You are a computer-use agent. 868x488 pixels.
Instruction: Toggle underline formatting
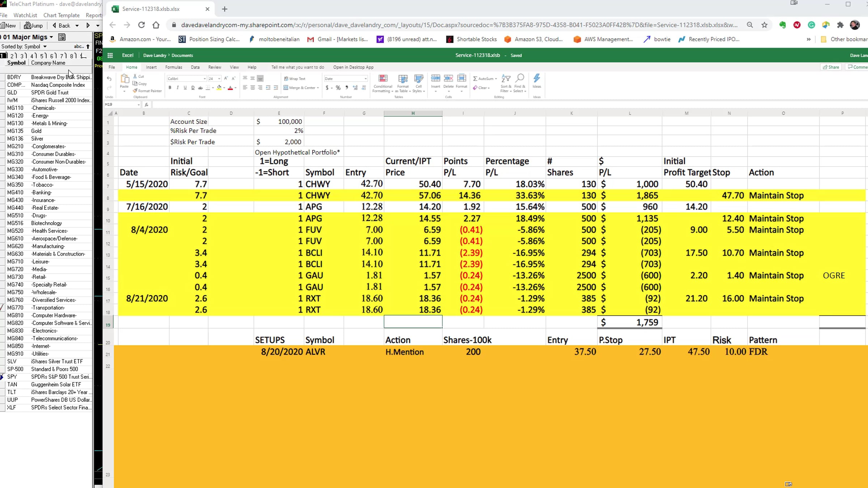185,87
